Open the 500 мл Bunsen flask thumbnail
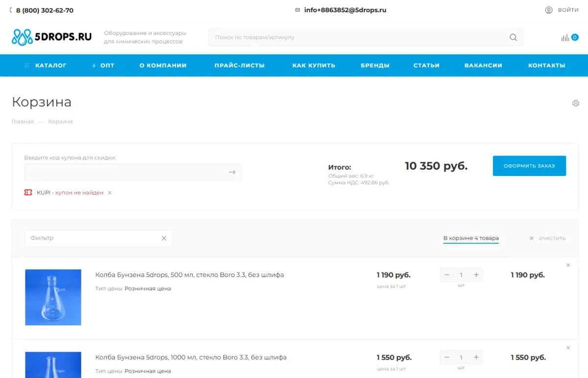 coord(53,297)
